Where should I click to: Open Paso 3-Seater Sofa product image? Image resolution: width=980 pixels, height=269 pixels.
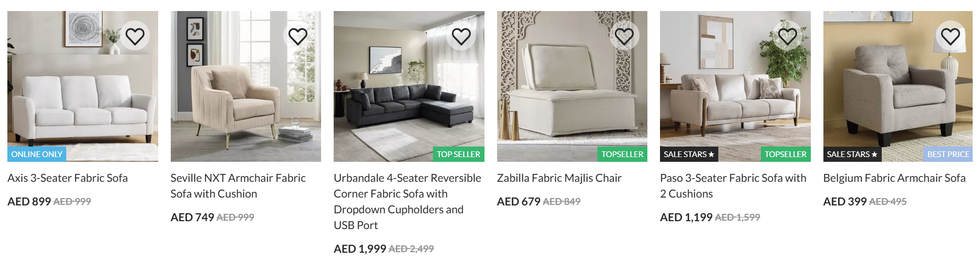pos(735,86)
